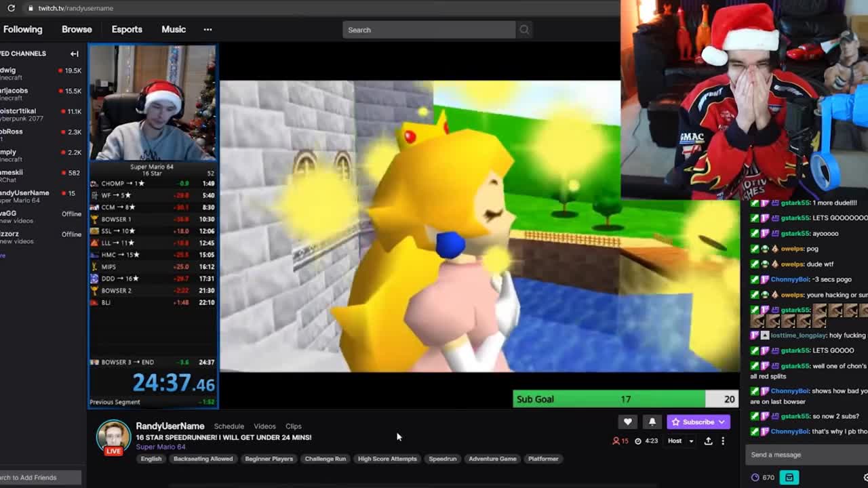Open sidebar channel with 2.2K viewers
Image resolution: width=868 pixels, height=488 pixels.
[x=41, y=155]
